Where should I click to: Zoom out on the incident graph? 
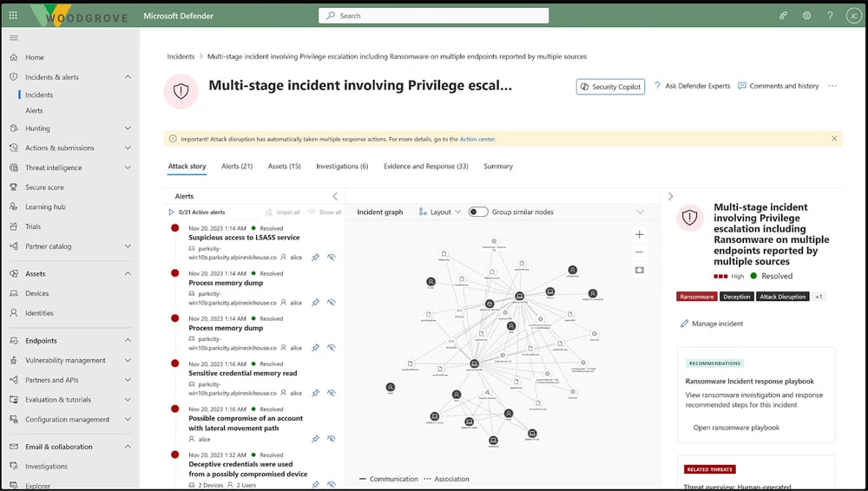click(x=640, y=252)
